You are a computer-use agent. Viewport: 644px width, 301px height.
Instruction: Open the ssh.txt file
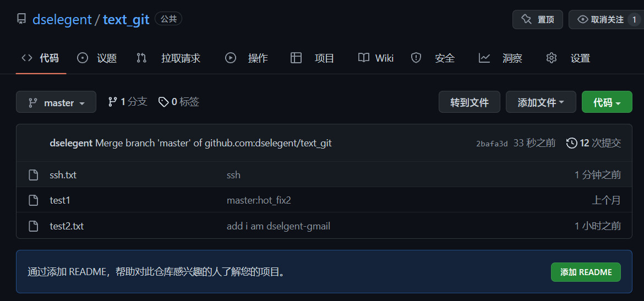click(x=63, y=175)
